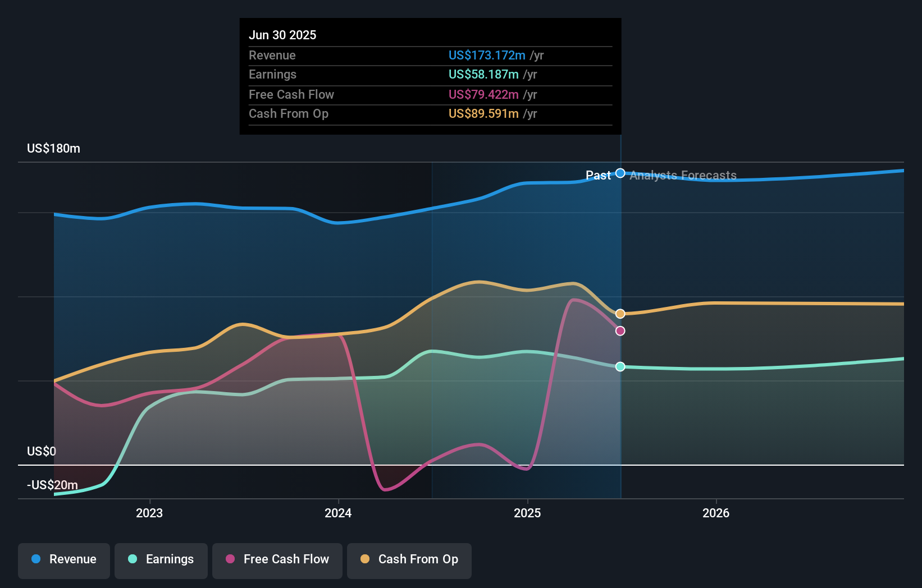Click the US$58.187m earnings value
The height and width of the screenshot is (588, 922).
(483, 75)
